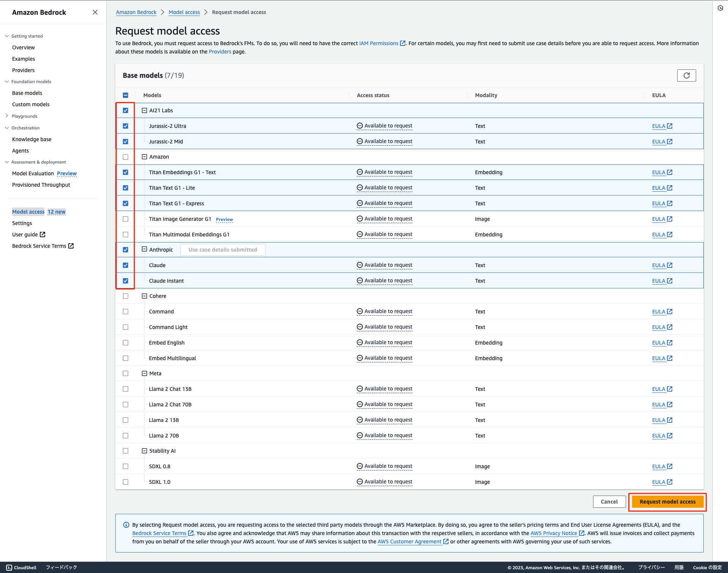Click the Use case details submitted button
Screen dimensions: 728x573
click(223, 250)
